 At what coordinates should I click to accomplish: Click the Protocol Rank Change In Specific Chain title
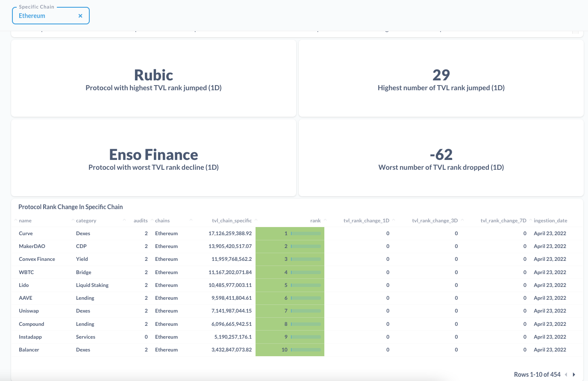point(71,207)
